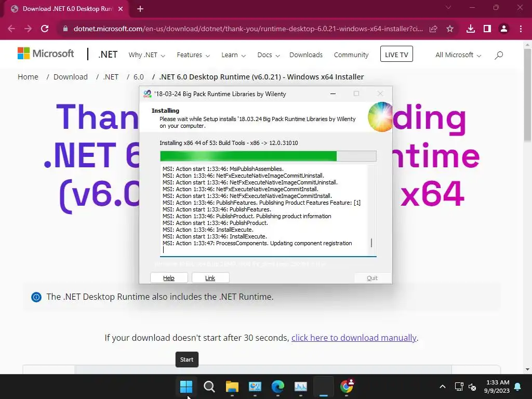Open the notifications bell icon
Screen dimensions: 532x399
pyautogui.click(x=518, y=387)
